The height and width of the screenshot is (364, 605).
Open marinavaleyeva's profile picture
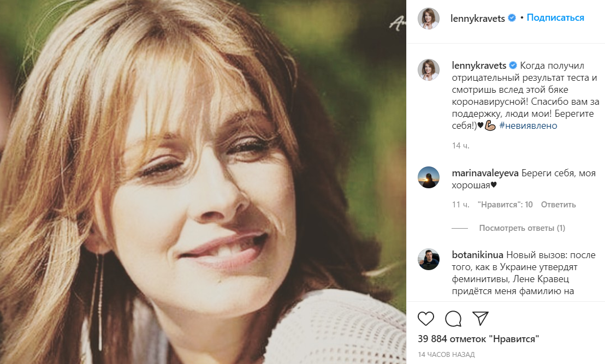click(429, 177)
